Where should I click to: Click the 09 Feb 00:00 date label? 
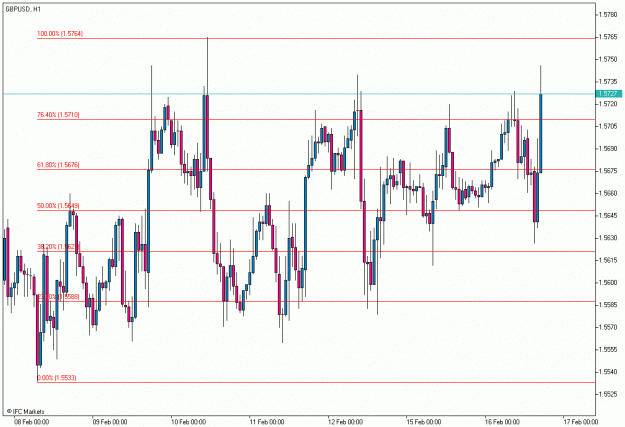tap(110, 422)
